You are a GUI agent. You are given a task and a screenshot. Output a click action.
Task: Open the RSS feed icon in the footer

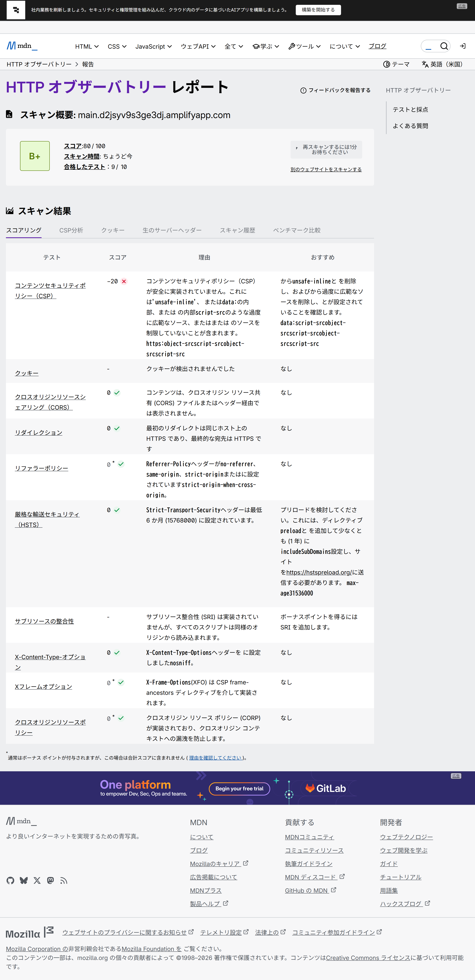click(64, 880)
